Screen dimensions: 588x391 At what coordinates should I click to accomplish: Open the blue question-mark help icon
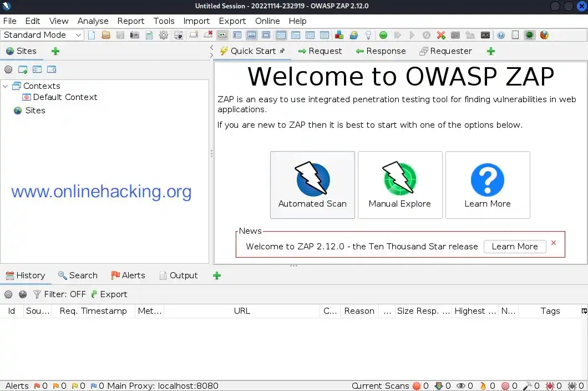[x=500, y=35]
